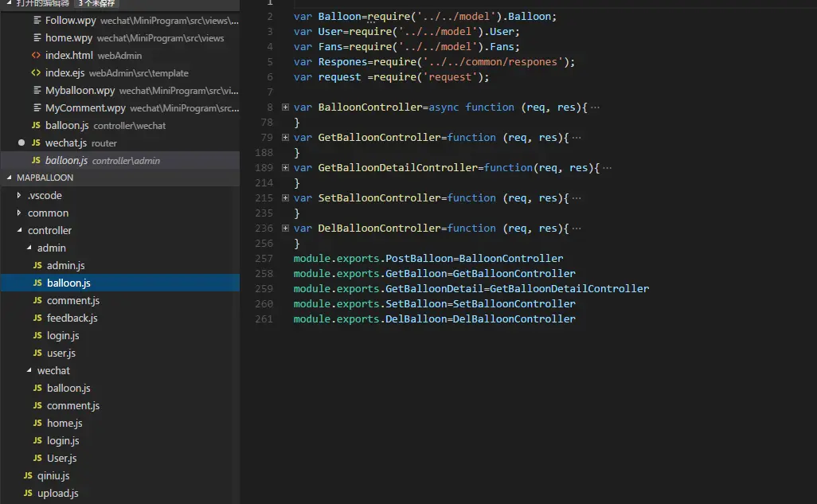The height and width of the screenshot is (504, 817).
Task: Open home.js in wechat folder
Action: point(119,424)
